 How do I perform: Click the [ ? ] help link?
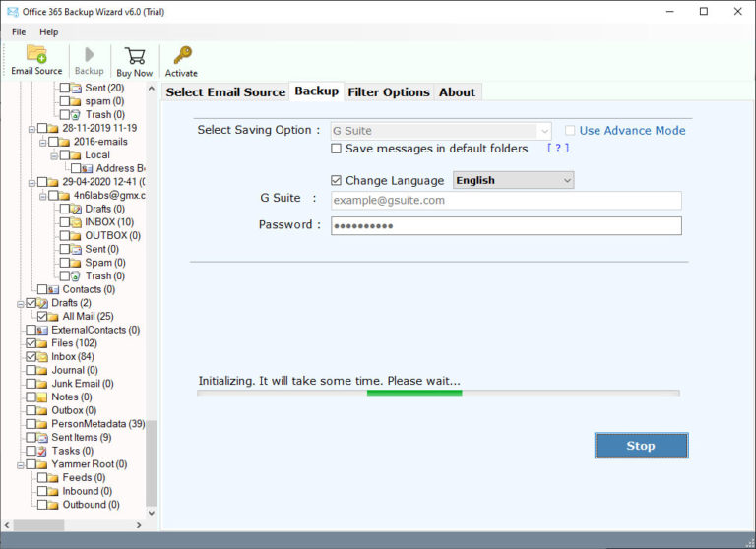[558, 148]
